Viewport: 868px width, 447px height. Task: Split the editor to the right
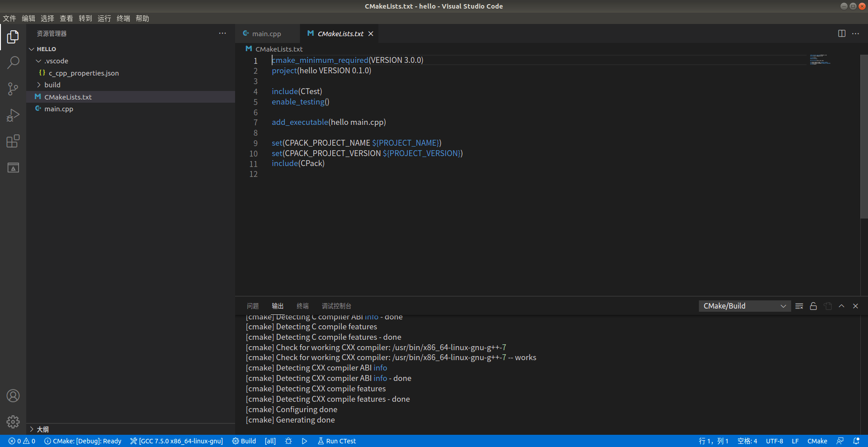pyautogui.click(x=841, y=33)
